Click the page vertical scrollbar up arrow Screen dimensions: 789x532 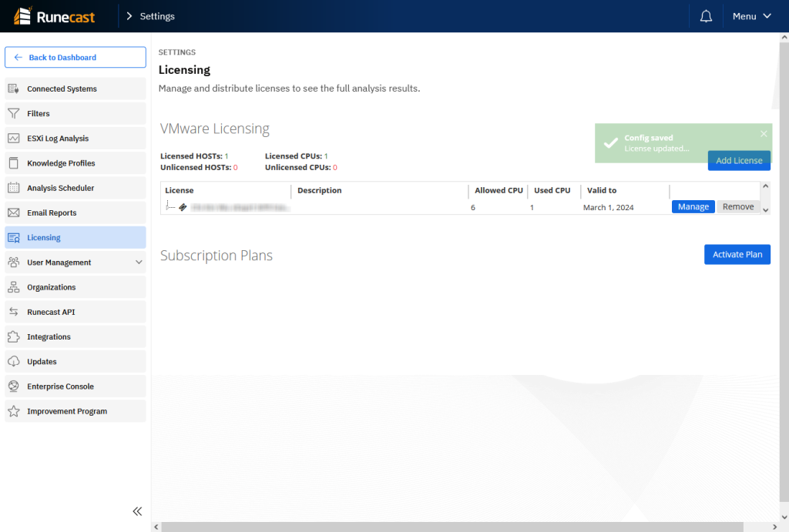[784, 37]
